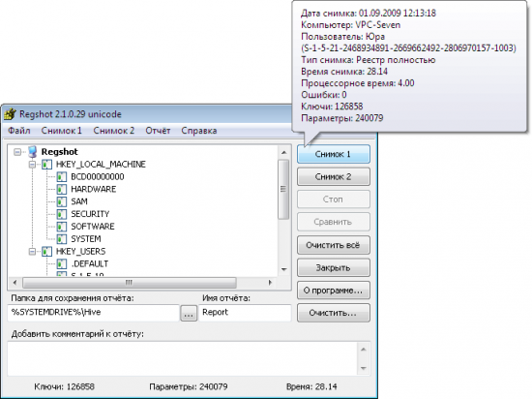Browse for report folder with ... button
This screenshot has height=399, width=532.
(x=189, y=313)
